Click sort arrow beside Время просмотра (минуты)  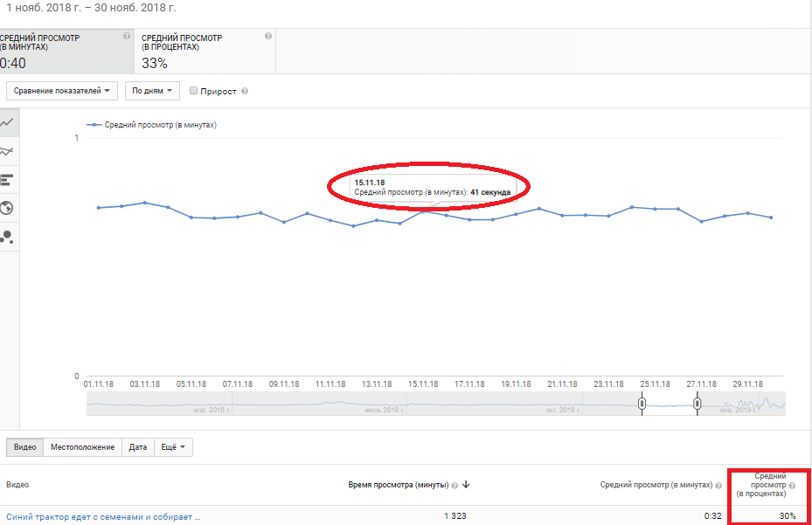click(x=467, y=485)
